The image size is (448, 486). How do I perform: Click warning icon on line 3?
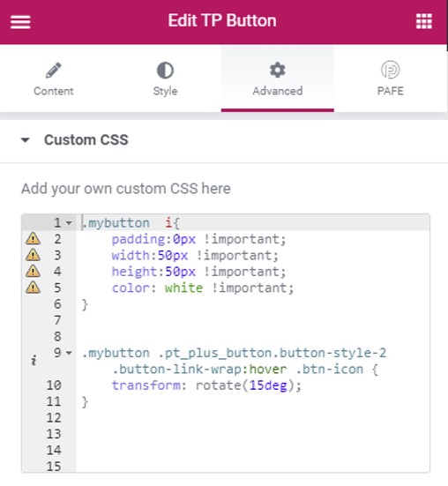tap(33, 255)
